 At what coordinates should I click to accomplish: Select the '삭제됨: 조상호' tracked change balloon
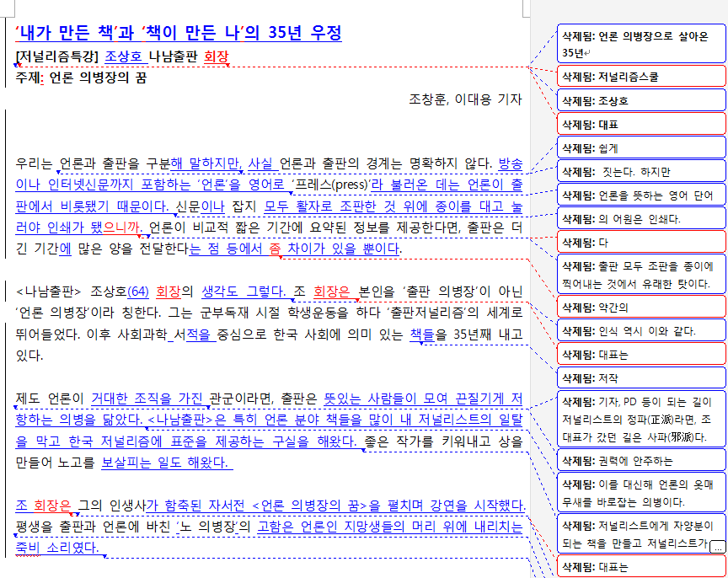tap(639, 99)
